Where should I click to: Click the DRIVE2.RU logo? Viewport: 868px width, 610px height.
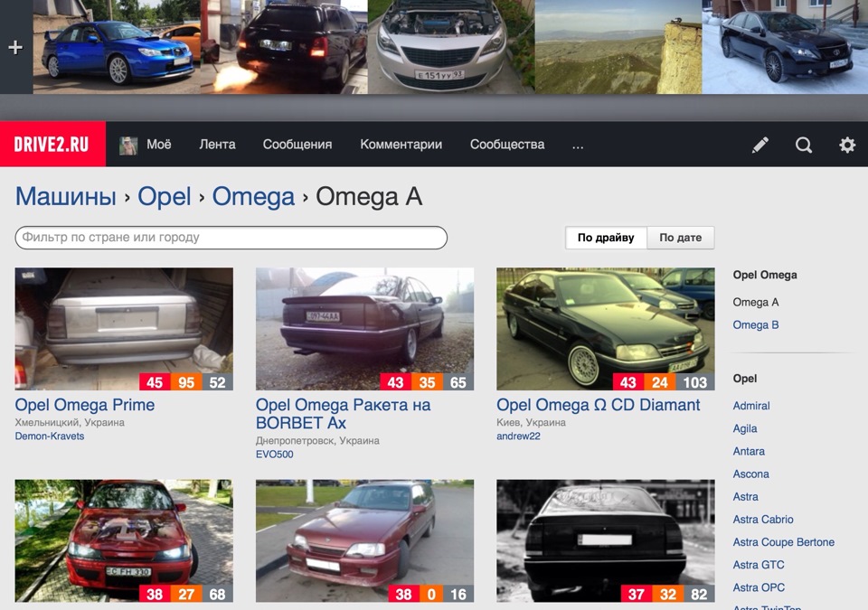point(52,145)
